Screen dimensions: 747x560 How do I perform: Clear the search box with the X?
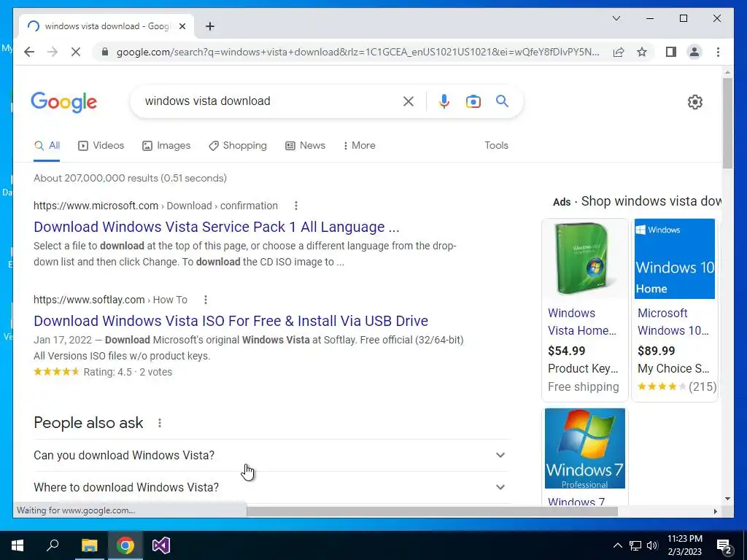[x=409, y=101]
